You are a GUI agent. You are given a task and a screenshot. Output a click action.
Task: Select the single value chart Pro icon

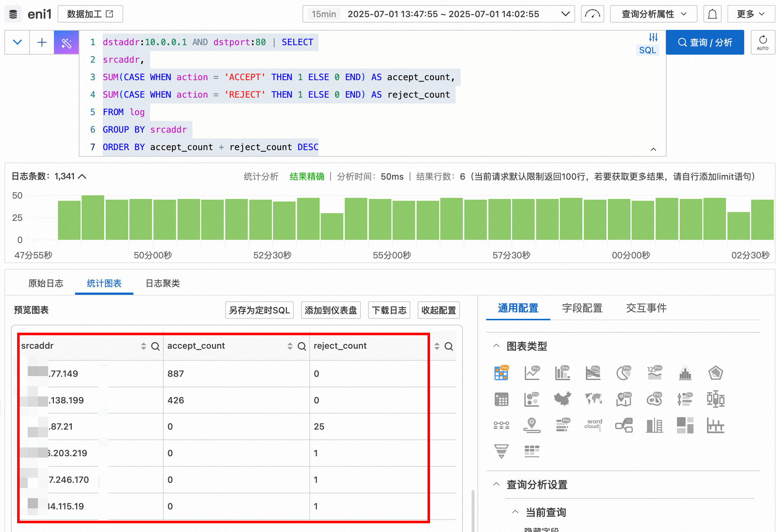655,373
